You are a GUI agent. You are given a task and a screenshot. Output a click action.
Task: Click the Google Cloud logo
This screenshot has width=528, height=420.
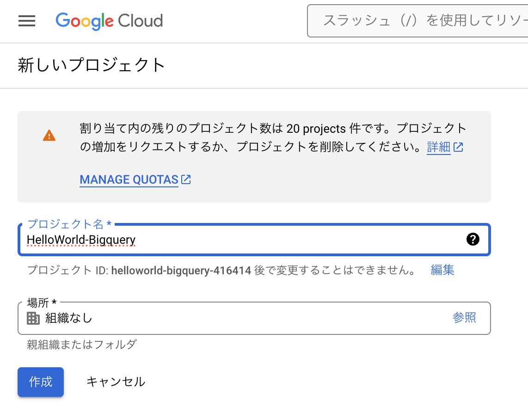click(109, 21)
